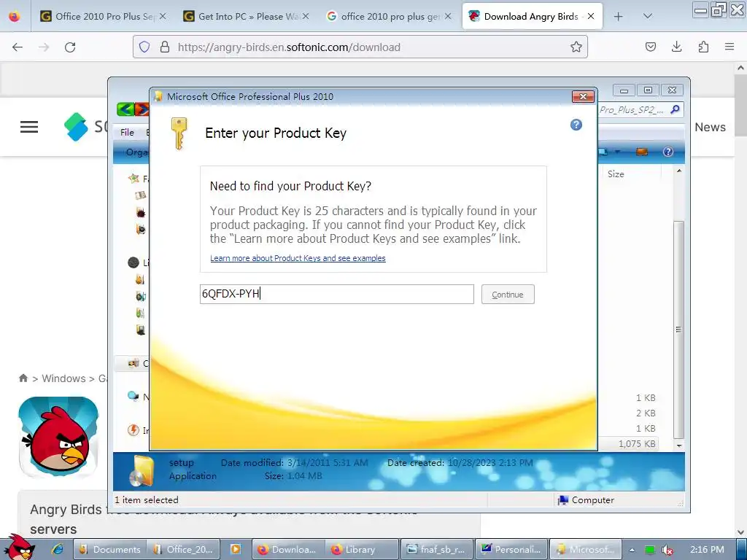This screenshot has height=560, width=747.
Task: Click the home icon in Softonic breadcrumb
Action: [23, 378]
